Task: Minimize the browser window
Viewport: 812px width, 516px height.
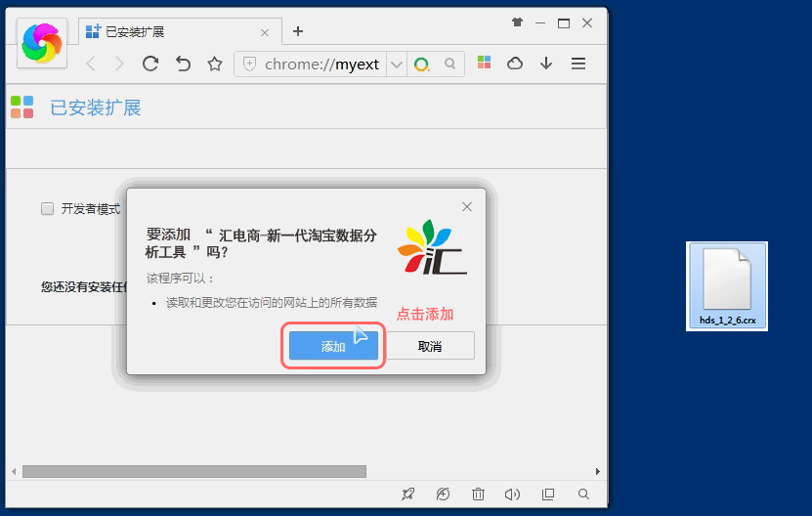Action: [540, 22]
